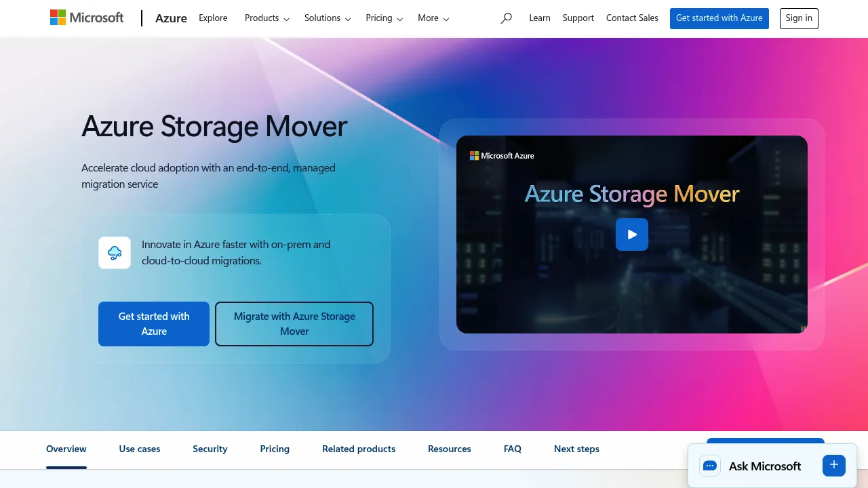The height and width of the screenshot is (488, 868).
Task: Open the Resources tab
Action: coord(450,449)
